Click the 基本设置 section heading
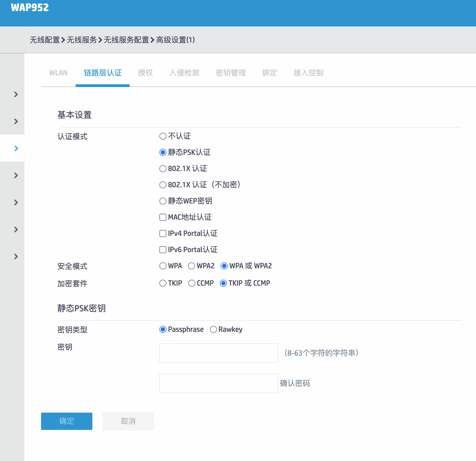476x461 pixels. click(x=75, y=115)
